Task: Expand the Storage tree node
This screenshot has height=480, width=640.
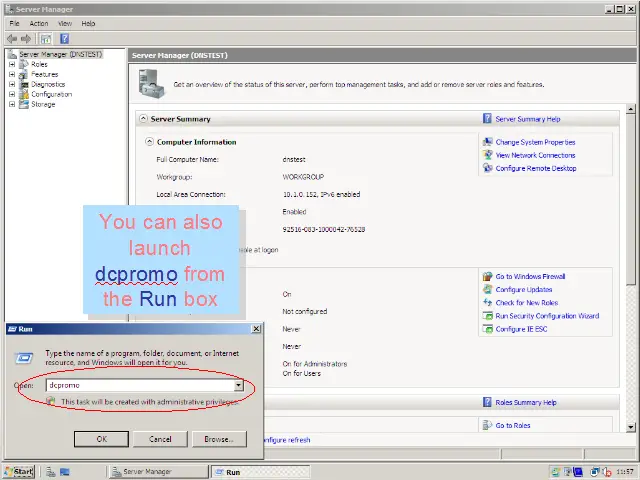Action: (x=12, y=104)
